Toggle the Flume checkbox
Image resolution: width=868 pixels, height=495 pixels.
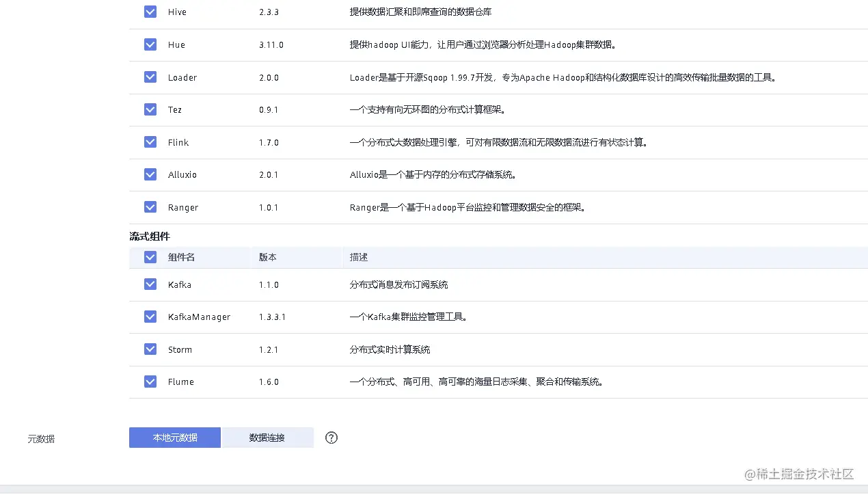coord(150,382)
